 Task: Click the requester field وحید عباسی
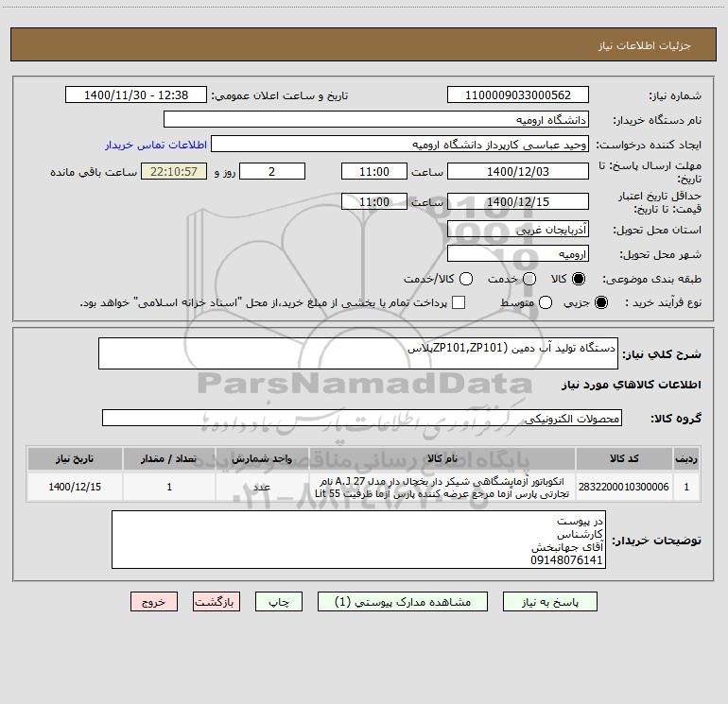[x=400, y=145]
